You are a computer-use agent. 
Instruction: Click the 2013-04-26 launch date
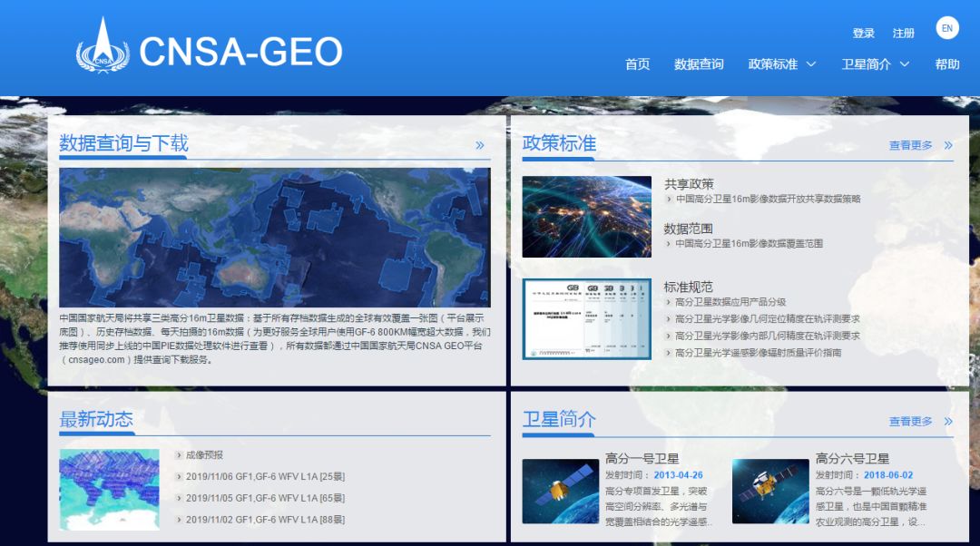(678, 474)
